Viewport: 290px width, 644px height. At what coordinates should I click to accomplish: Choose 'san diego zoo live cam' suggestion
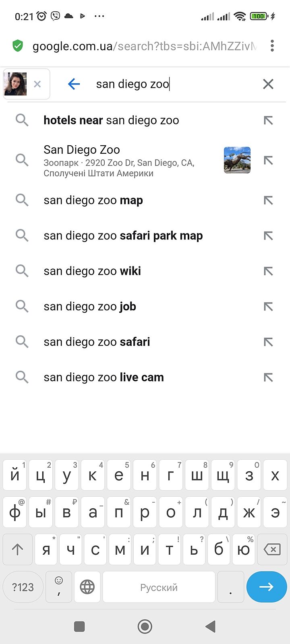tap(104, 378)
